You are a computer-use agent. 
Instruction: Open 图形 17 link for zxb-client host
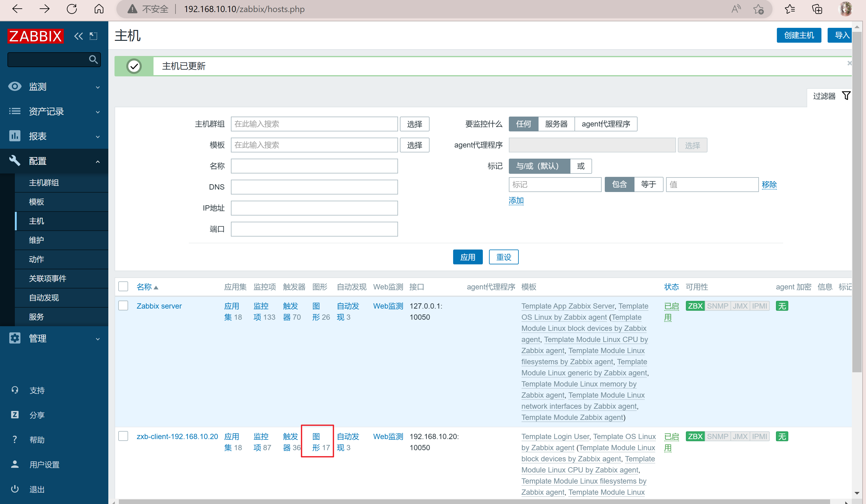[321, 442]
